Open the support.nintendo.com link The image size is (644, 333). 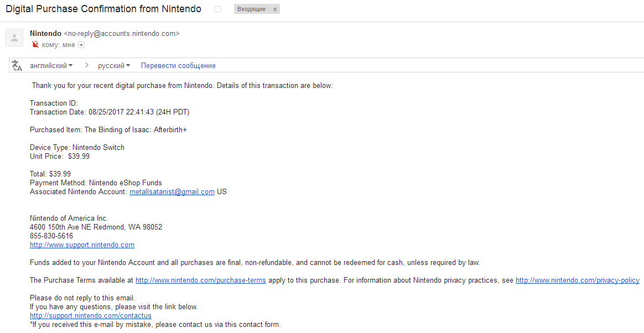[82, 244]
